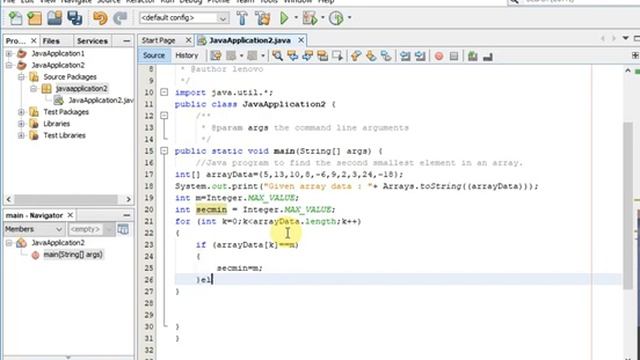Screen dimensions: 640x360
Task: Collapse the Source Packages node
Action: click(x=21, y=77)
